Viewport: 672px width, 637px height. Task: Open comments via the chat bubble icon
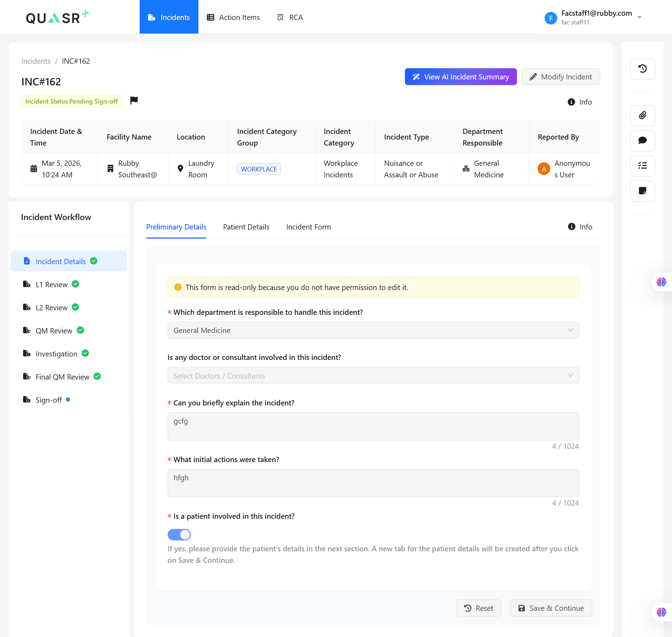tap(642, 141)
